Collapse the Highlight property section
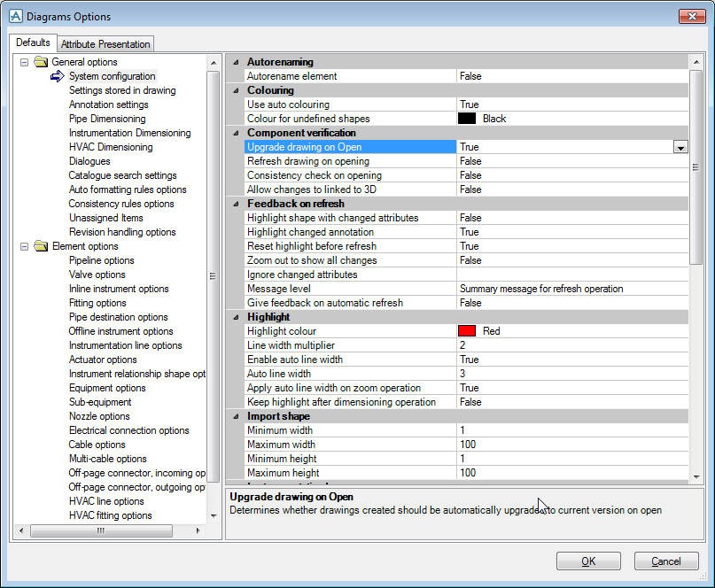715x588 pixels. (x=236, y=317)
